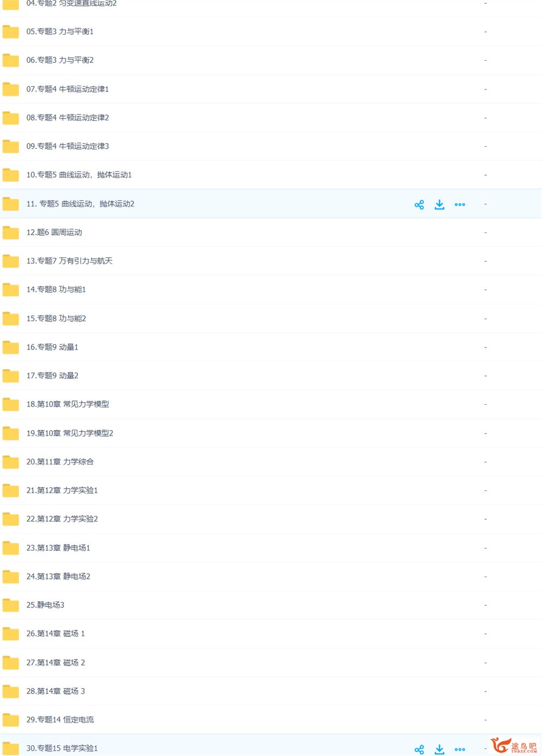
Task: Open folder name 29.专题14 恒定电流
Action: tap(60, 720)
